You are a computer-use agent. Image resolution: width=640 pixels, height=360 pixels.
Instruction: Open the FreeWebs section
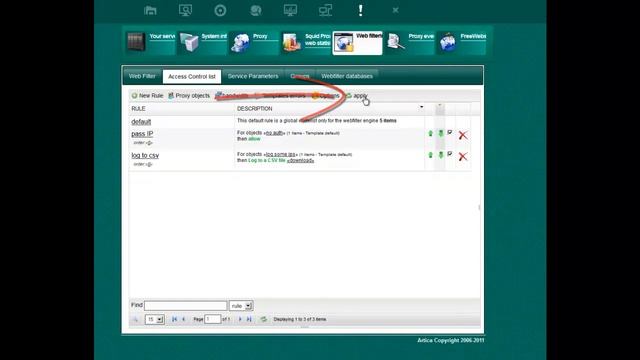(x=461, y=42)
